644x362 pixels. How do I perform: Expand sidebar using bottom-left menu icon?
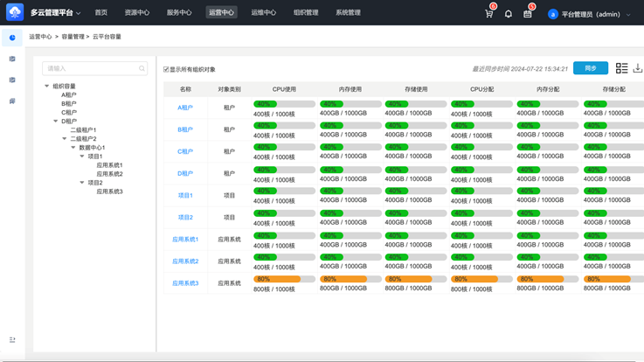(12, 339)
